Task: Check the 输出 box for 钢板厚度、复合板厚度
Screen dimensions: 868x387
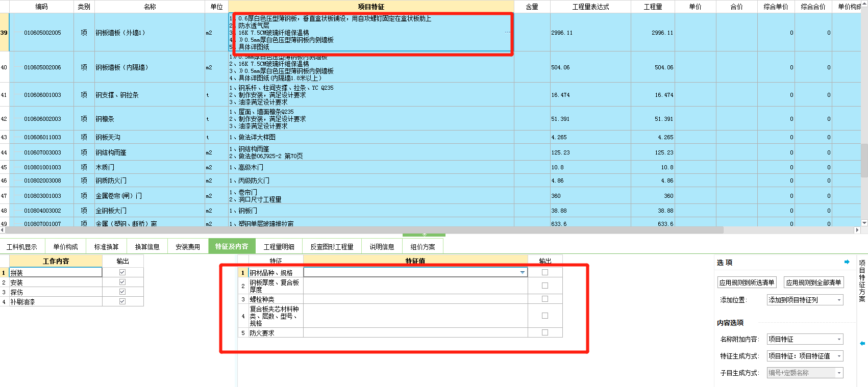Action: pyautogui.click(x=545, y=286)
